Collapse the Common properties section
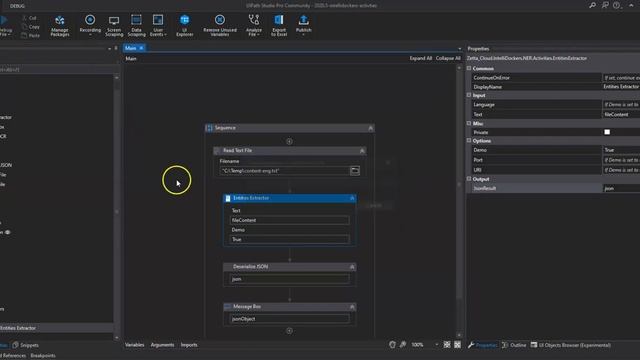The width and height of the screenshot is (640, 360). [469, 68]
